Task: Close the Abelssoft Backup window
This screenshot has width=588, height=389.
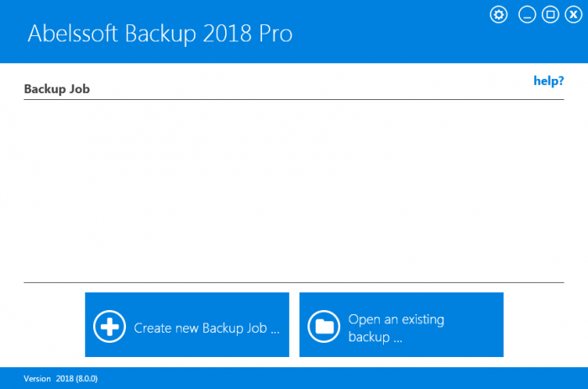Action: [573, 15]
